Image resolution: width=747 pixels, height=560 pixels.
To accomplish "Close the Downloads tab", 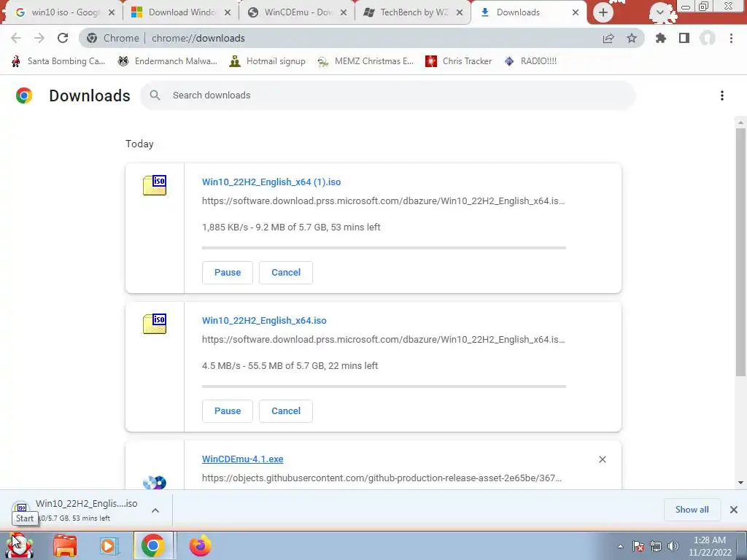I will pos(576,12).
